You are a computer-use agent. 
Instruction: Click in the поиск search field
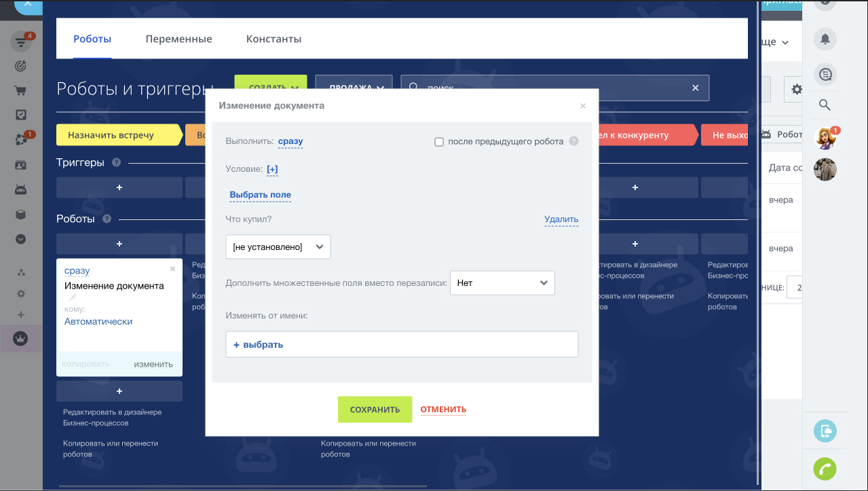[555, 88]
